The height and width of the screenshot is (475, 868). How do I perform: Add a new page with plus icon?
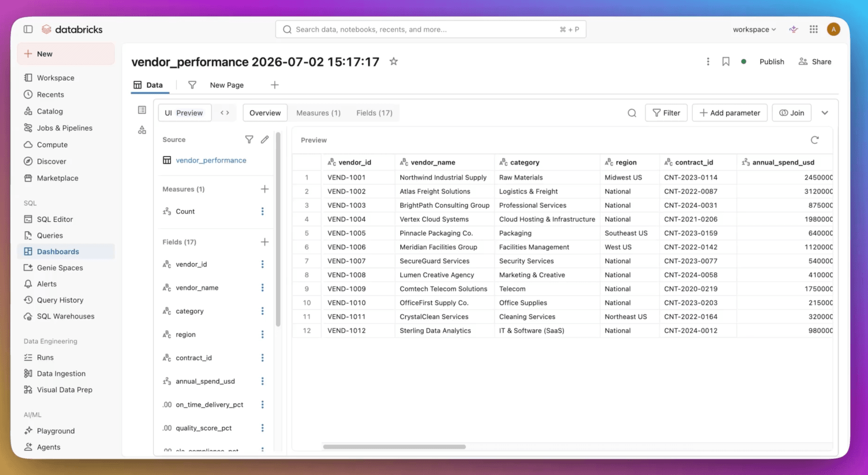click(x=274, y=85)
